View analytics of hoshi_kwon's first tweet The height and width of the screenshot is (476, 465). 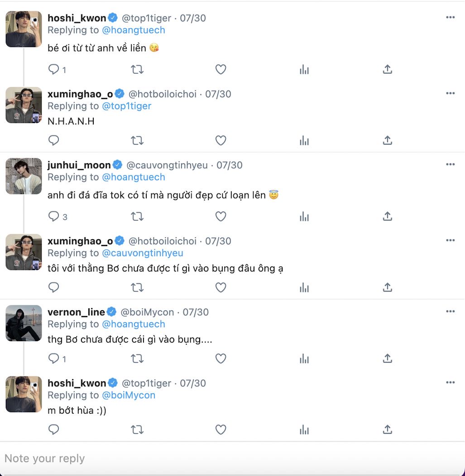pos(304,69)
